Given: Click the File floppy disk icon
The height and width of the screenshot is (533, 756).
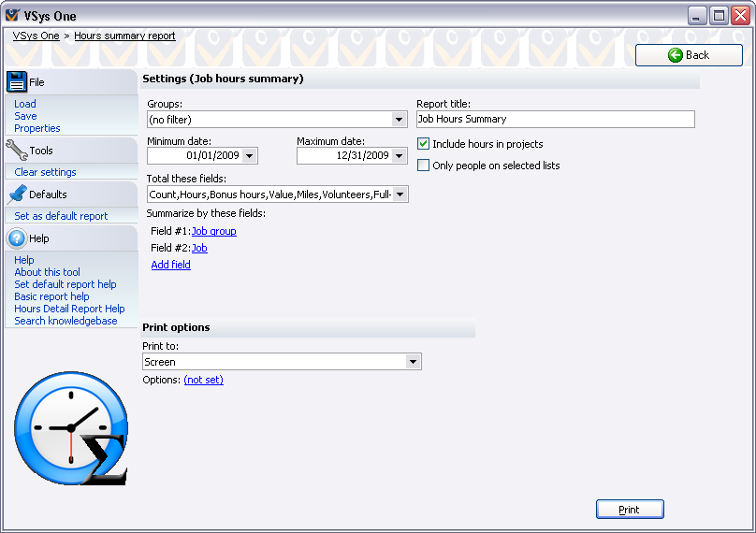Looking at the screenshot, I should [x=17, y=82].
